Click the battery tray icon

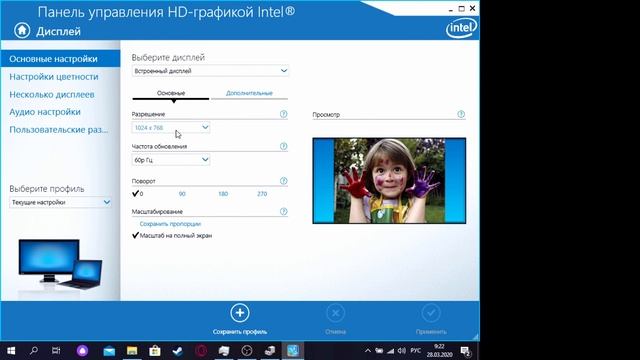(x=379, y=351)
